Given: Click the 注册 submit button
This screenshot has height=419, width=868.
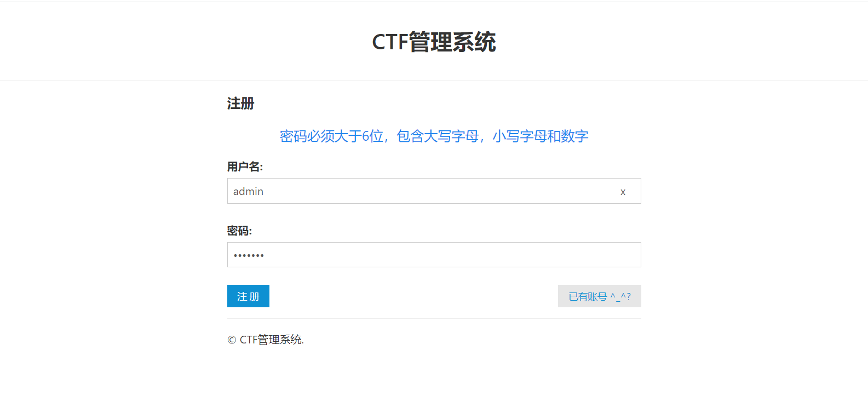Looking at the screenshot, I should pos(248,296).
